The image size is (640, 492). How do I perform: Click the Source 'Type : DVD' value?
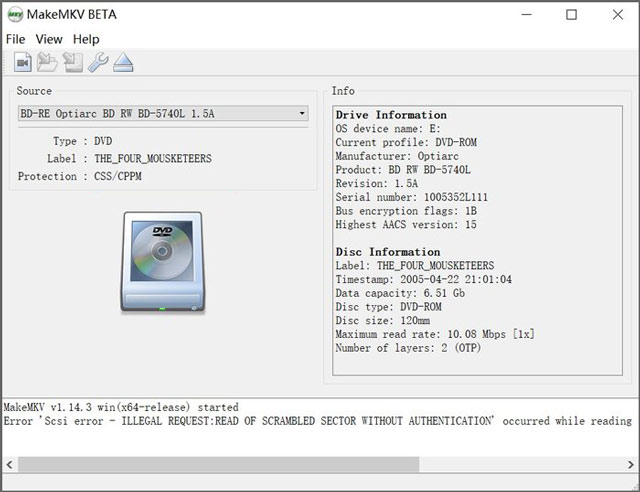103,141
